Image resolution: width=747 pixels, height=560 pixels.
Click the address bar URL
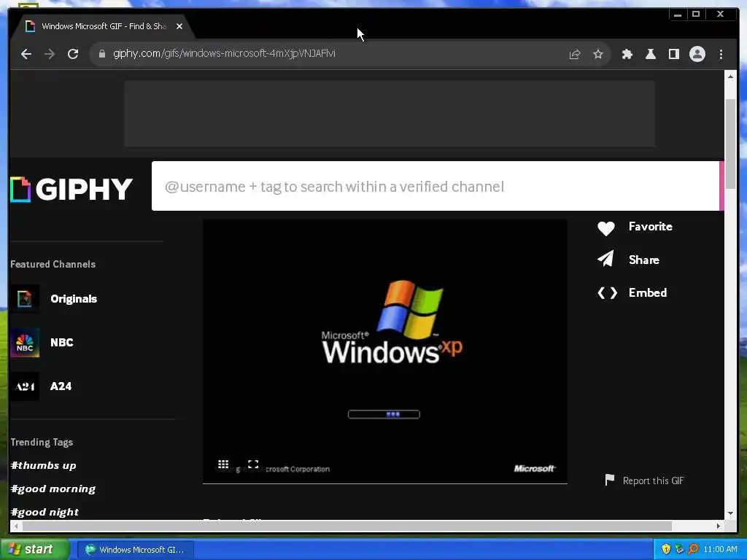coord(224,53)
